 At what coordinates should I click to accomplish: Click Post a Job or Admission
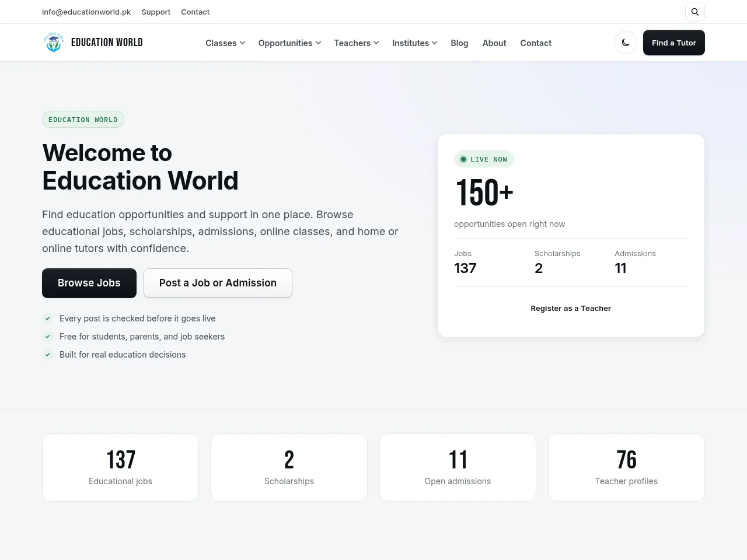(218, 283)
